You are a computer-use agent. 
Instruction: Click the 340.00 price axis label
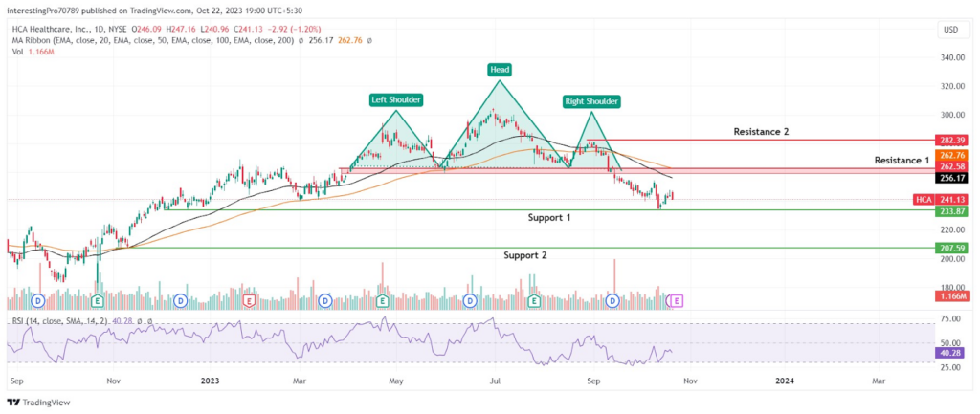(x=950, y=57)
